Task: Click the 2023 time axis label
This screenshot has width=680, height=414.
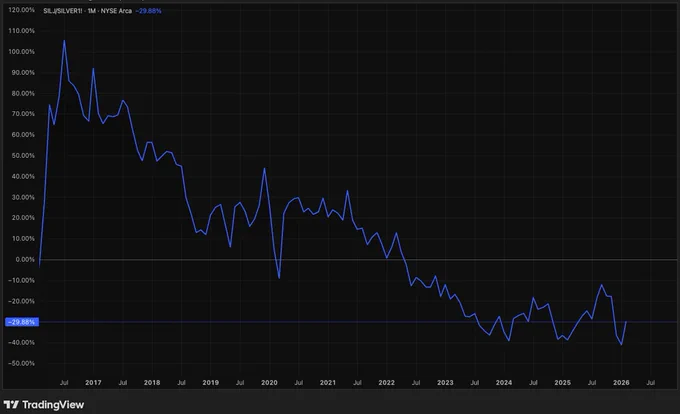Action: (x=445, y=382)
